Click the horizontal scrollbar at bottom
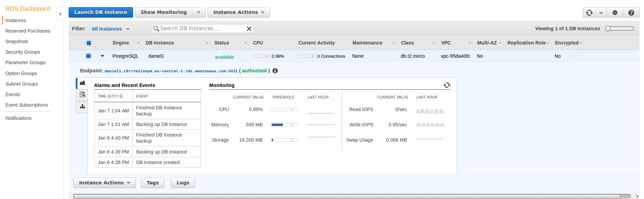 [x=347, y=196]
